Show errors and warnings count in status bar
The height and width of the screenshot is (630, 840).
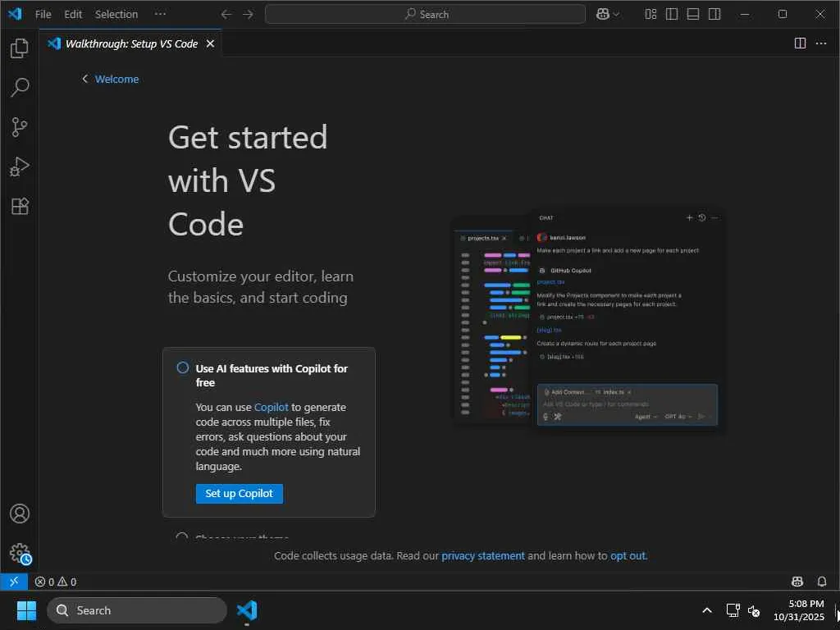(56, 582)
